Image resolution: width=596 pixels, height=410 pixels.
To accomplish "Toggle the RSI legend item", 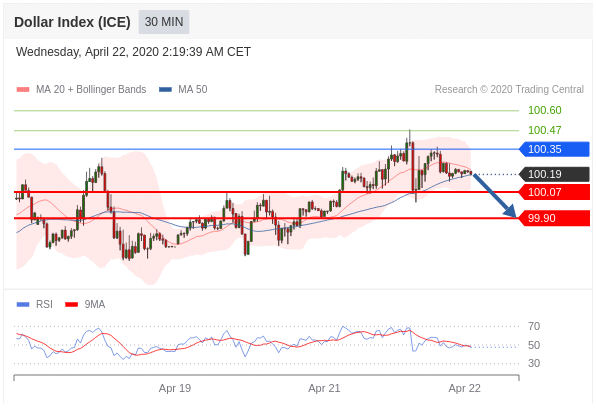I will coord(35,304).
